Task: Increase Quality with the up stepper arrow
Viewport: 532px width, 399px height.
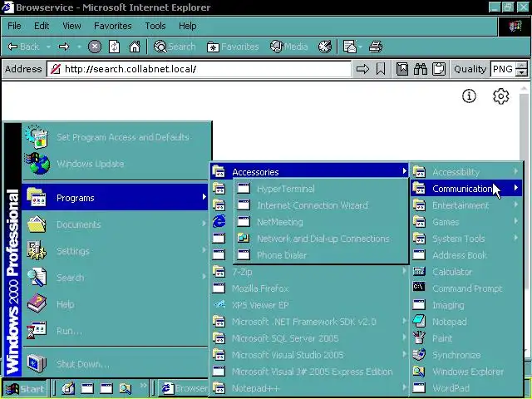Action: [521, 66]
